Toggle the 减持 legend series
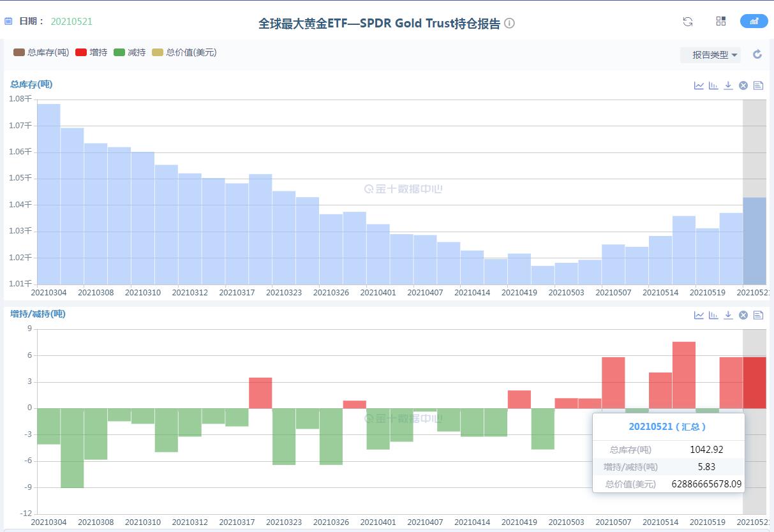Image resolution: width=774 pixels, height=532 pixels. [x=130, y=52]
